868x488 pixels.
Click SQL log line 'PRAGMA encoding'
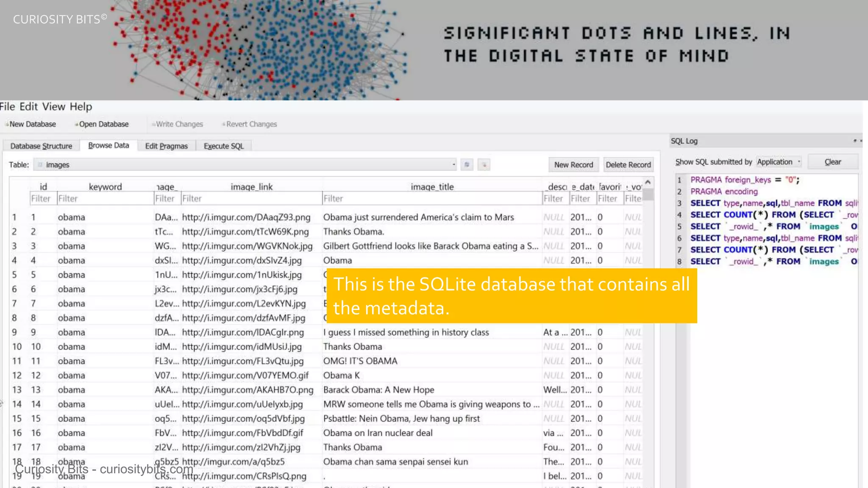tap(724, 191)
